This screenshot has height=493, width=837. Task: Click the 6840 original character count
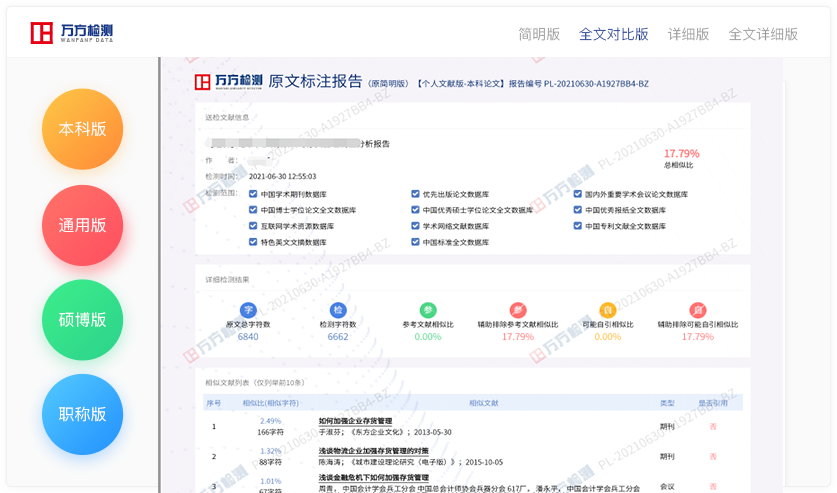(x=248, y=337)
